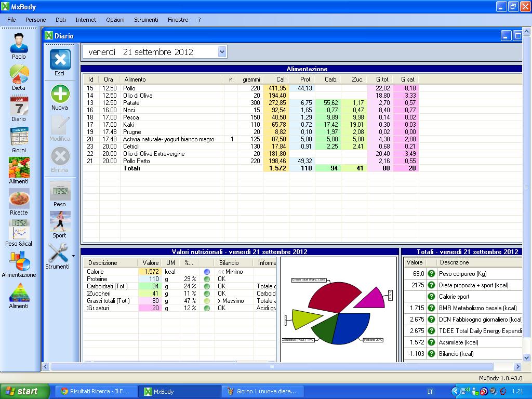Expand the Strumenti tool dropdown arrow
Screen dimensions: 532x399
[x=73, y=256]
